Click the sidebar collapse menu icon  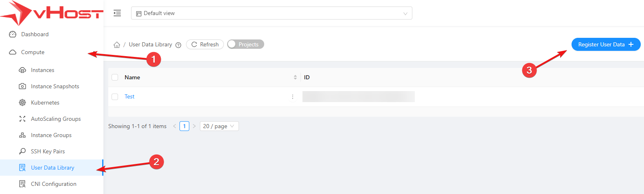pyautogui.click(x=117, y=13)
